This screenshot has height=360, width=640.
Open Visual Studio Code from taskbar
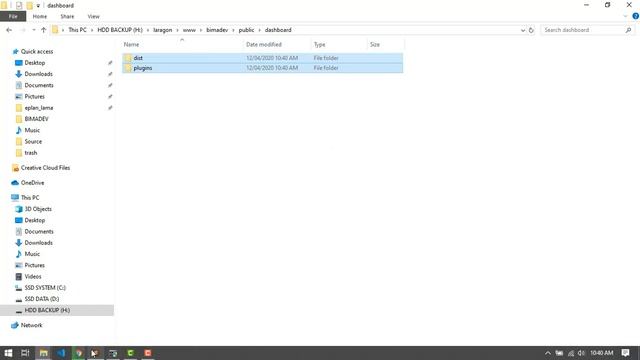(61, 353)
